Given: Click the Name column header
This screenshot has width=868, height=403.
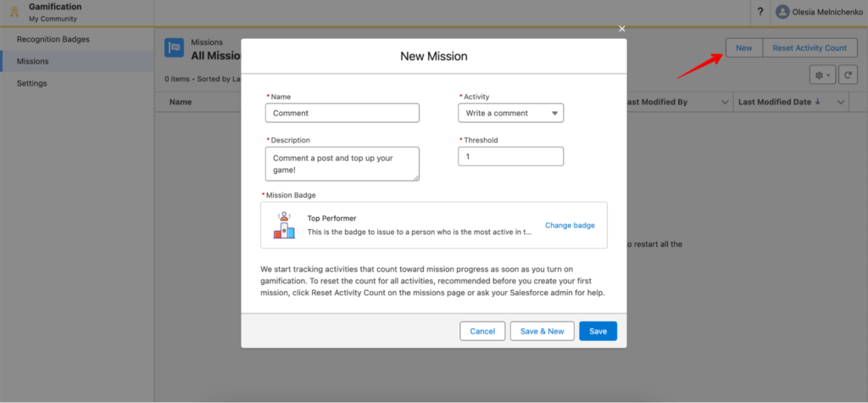Looking at the screenshot, I should [181, 102].
